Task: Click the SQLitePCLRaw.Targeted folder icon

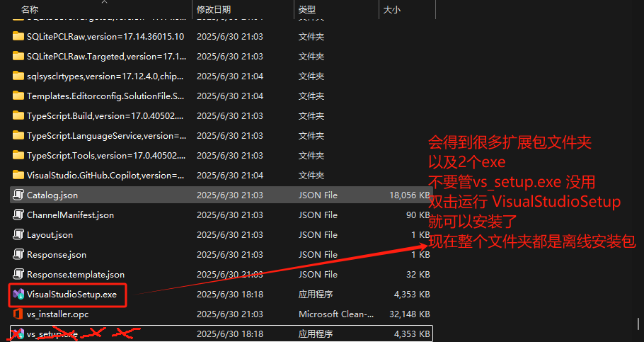Action: pyautogui.click(x=18, y=56)
